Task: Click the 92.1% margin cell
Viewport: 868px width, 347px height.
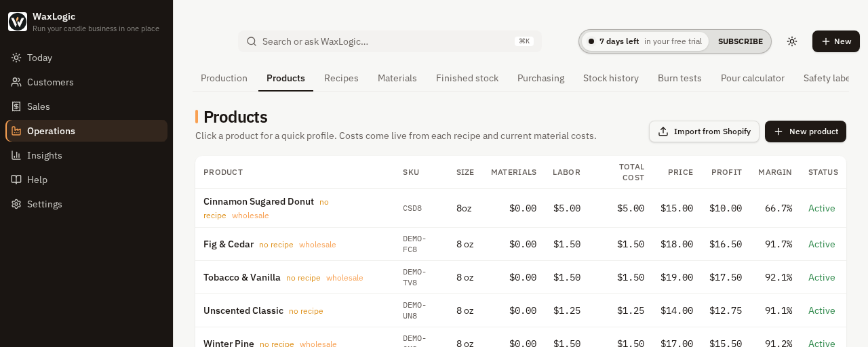Action: tap(778, 277)
